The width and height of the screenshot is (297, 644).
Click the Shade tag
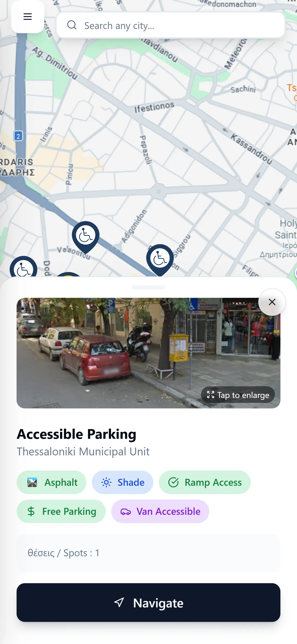tap(122, 482)
